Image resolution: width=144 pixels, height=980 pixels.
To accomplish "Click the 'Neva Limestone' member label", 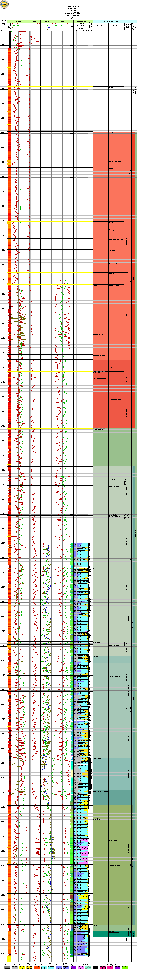I will [98, 429].
